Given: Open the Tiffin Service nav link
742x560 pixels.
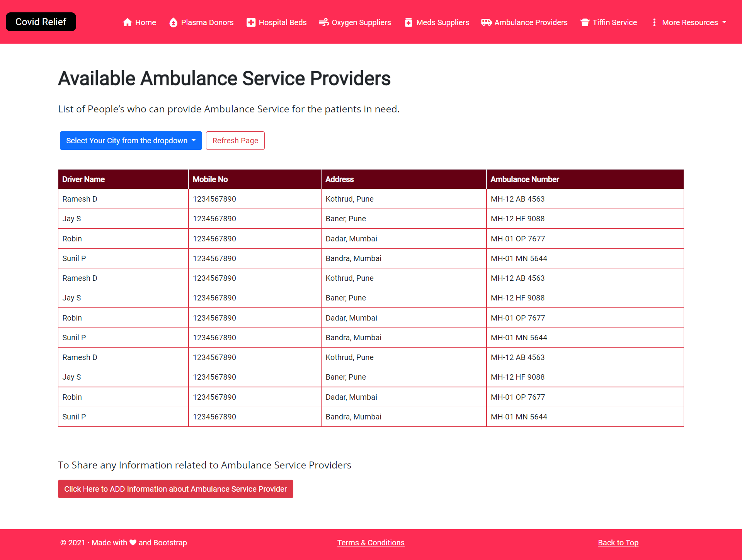Looking at the screenshot, I should [614, 22].
